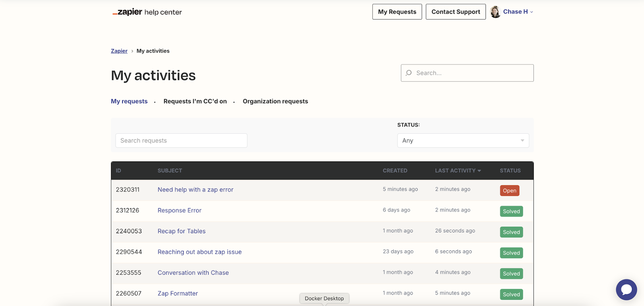
Task: Open the Response Error request
Action: (180, 211)
